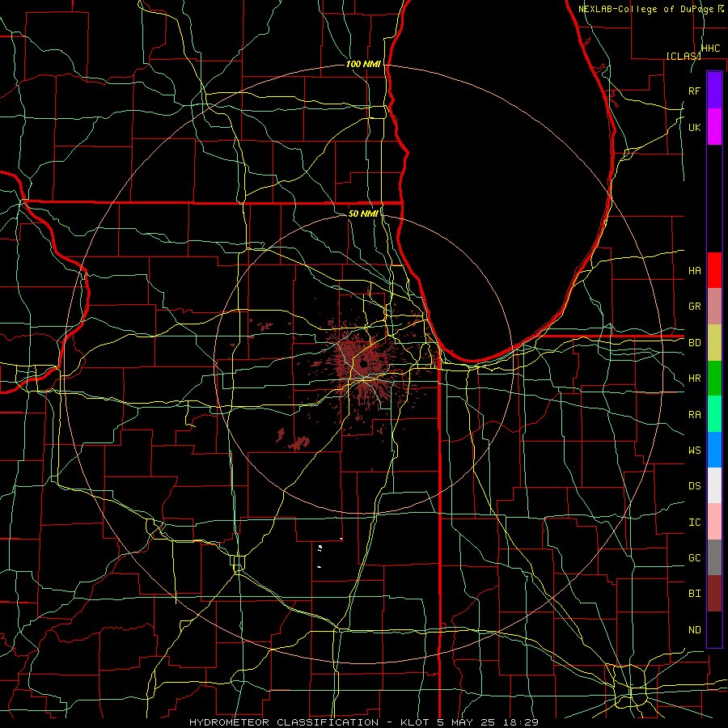Click the IC legend label

tap(694, 523)
